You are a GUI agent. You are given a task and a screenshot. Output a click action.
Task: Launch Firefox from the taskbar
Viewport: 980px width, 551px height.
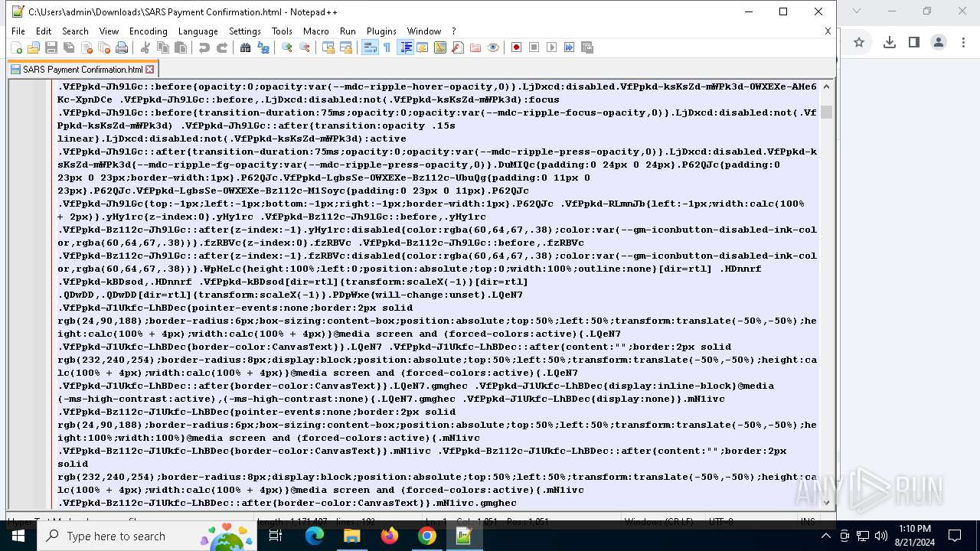(x=390, y=536)
